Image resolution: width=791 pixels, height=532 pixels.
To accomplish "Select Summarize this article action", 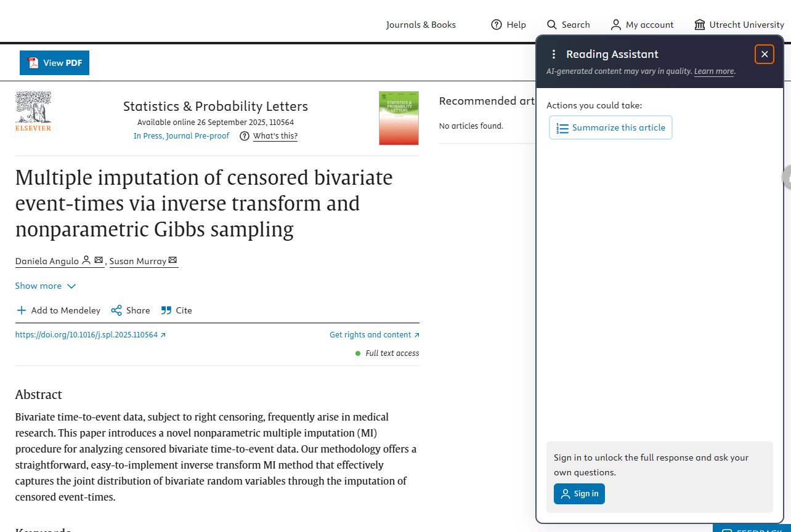I will (610, 127).
